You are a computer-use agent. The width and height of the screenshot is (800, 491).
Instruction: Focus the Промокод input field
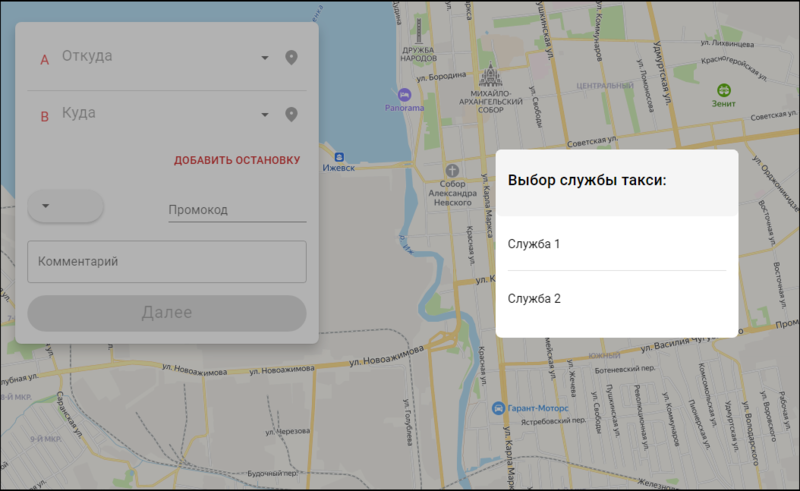tap(237, 210)
